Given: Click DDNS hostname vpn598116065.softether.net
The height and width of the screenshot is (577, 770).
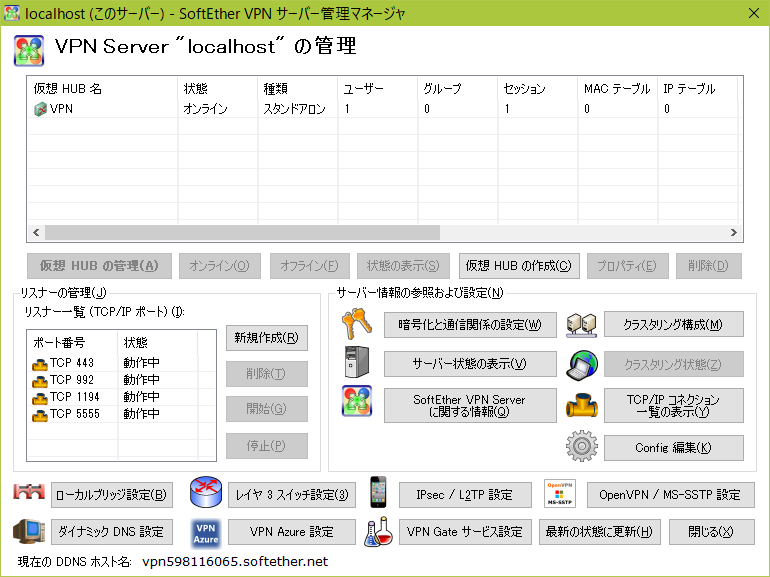Looking at the screenshot, I should [235, 562].
